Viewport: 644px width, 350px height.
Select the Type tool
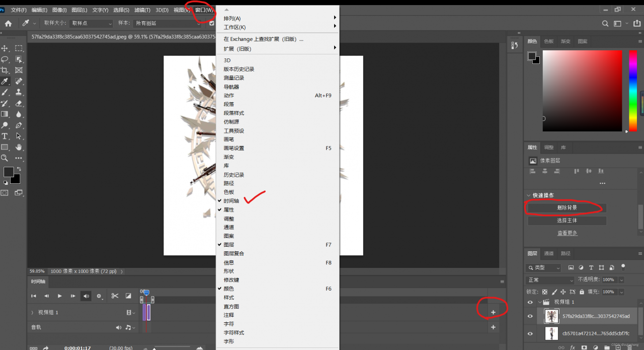(x=5, y=136)
